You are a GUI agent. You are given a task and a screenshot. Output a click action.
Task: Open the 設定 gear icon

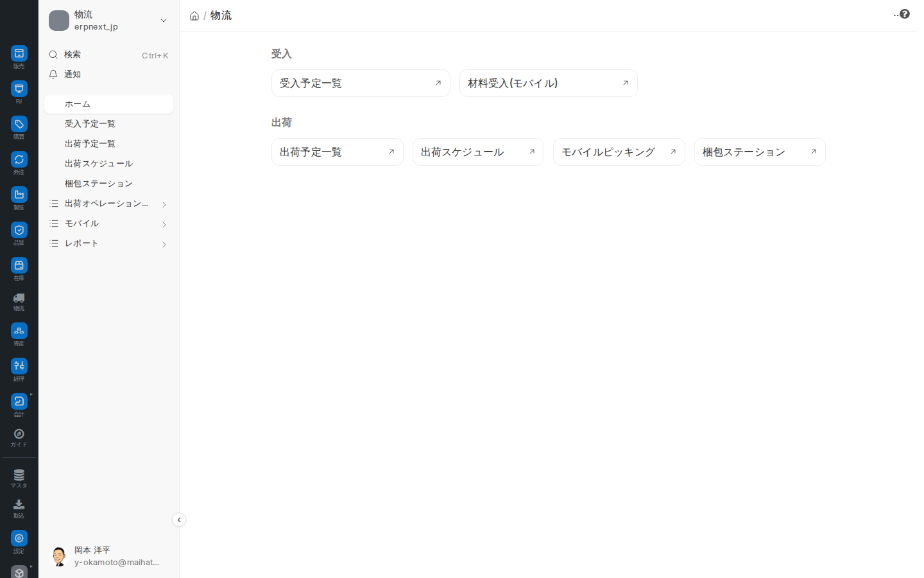19,538
